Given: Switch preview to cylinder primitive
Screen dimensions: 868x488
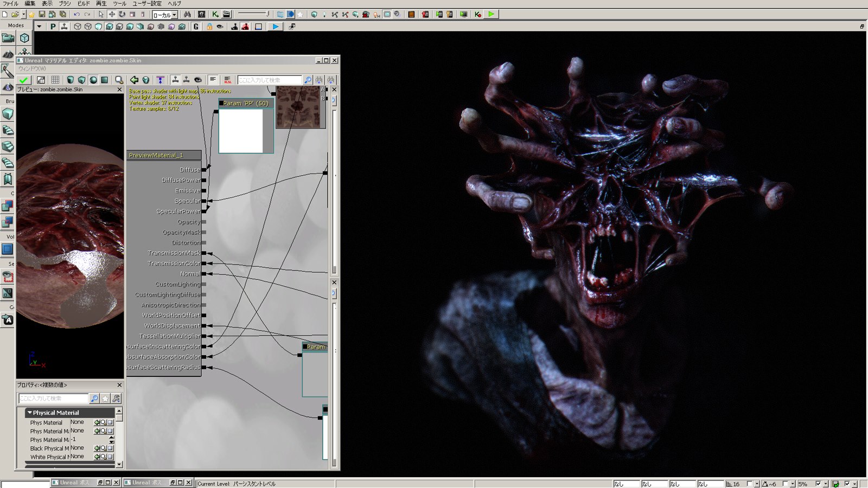Looking at the screenshot, I should coord(71,80).
